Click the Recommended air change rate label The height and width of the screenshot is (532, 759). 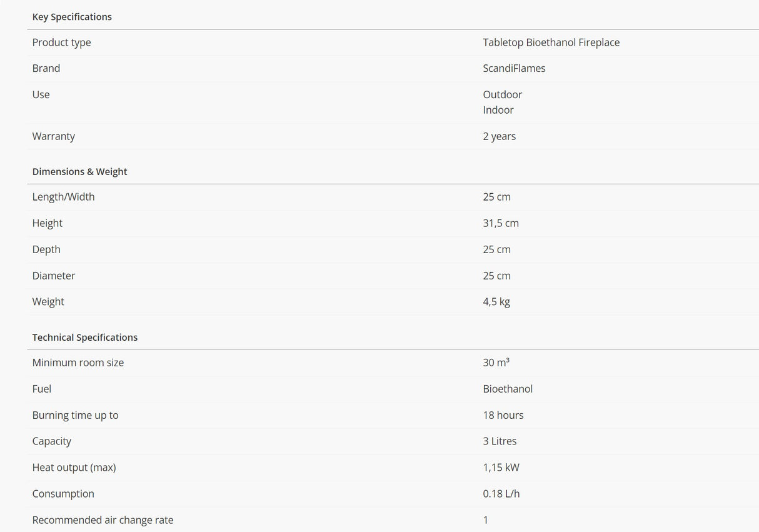[103, 520]
